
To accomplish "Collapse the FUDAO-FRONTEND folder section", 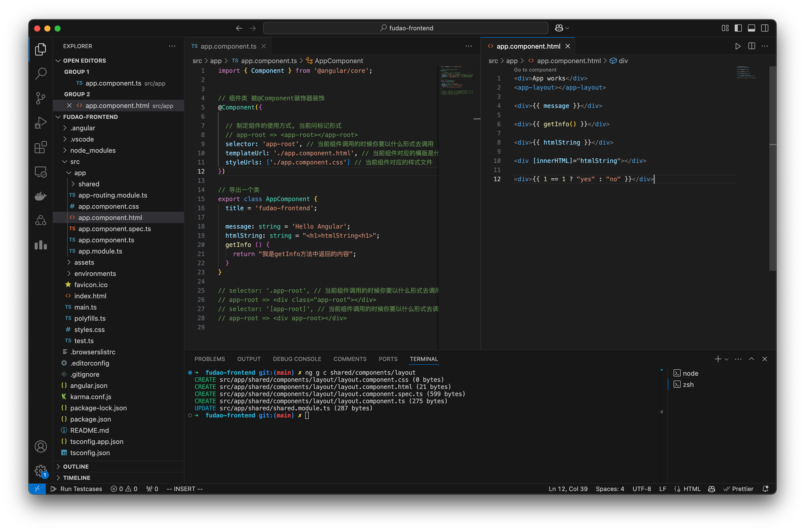I will [x=90, y=117].
